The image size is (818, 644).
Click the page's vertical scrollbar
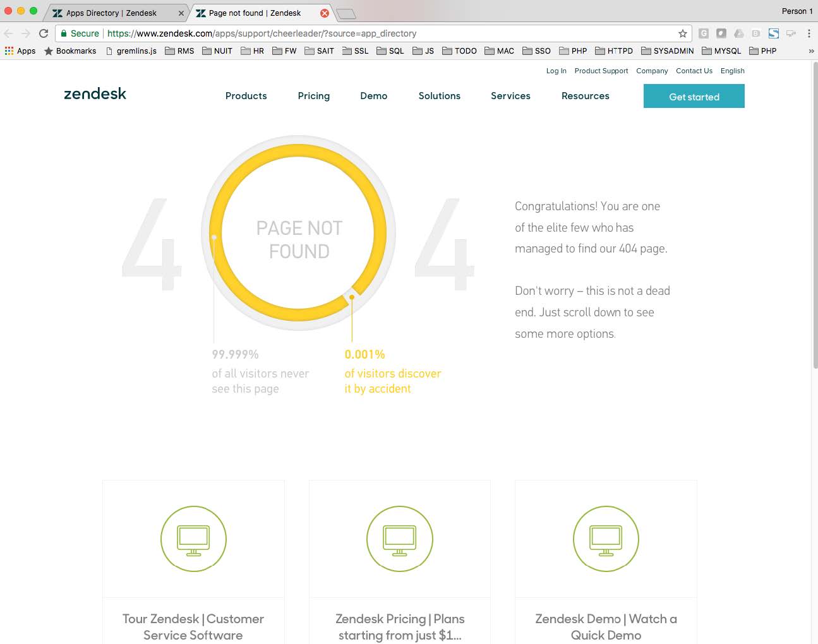814,215
